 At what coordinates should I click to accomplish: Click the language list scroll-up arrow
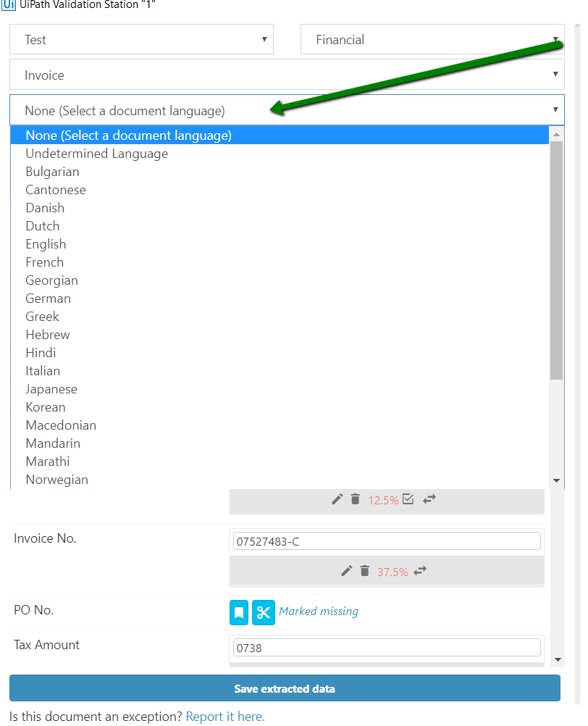click(x=556, y=134)
